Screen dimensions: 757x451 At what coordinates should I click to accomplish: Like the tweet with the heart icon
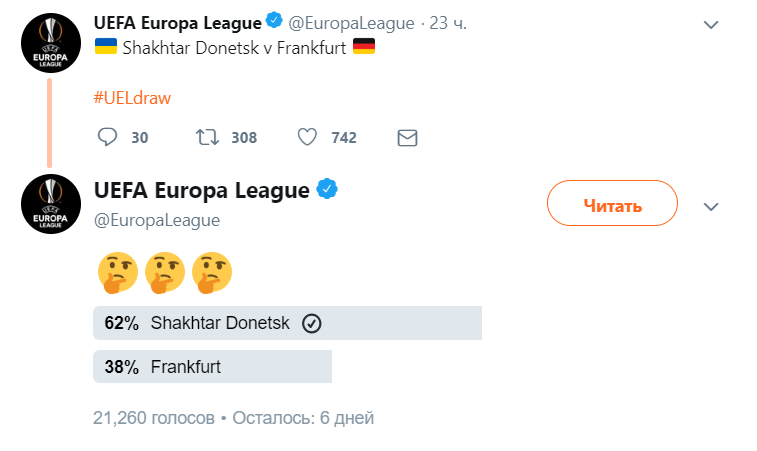[x=309, y=137]
